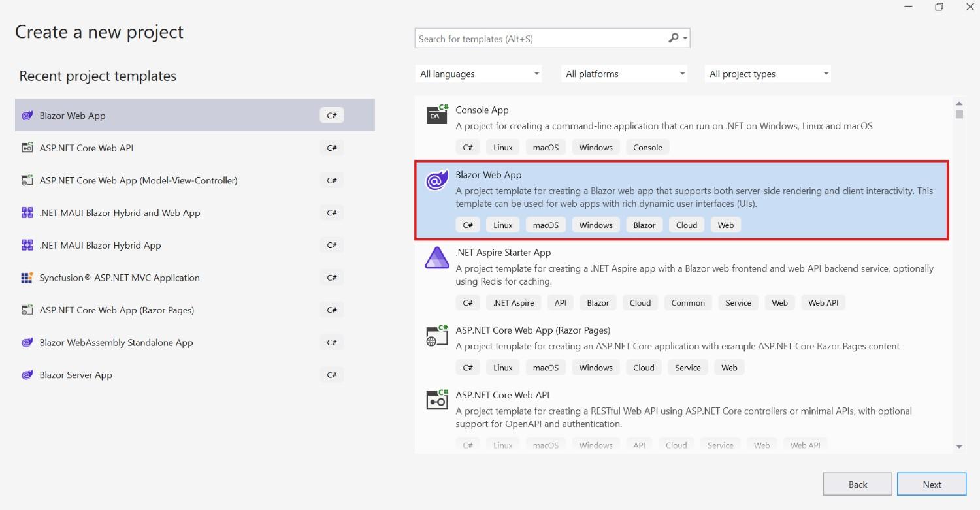Select Blazor WebAssembly Standalone App recent entry
The image size is (980, 510).
[x=195, y=343]
